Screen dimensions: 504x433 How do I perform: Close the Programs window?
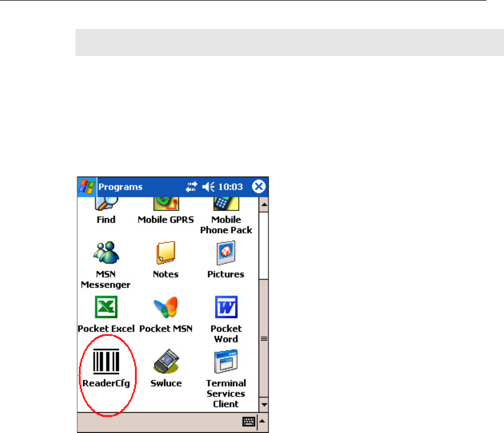click(x=259, y=186)
